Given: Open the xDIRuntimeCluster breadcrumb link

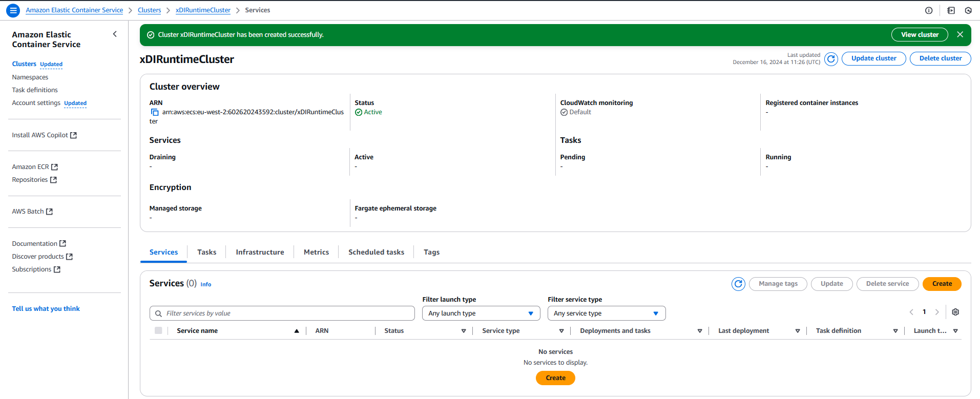Looking at the screenshot, I should click(x=203, y=10).
